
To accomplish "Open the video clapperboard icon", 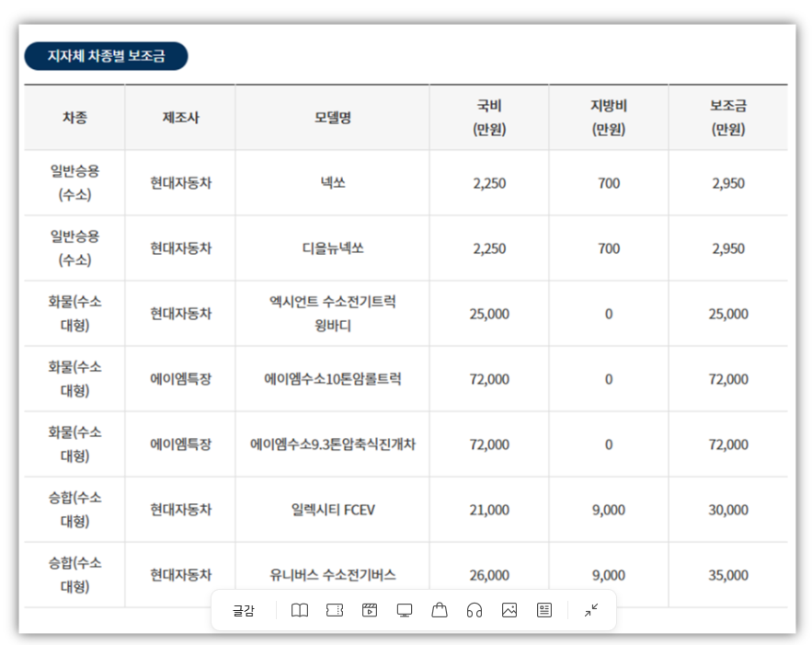I will (x=370, y=610).
